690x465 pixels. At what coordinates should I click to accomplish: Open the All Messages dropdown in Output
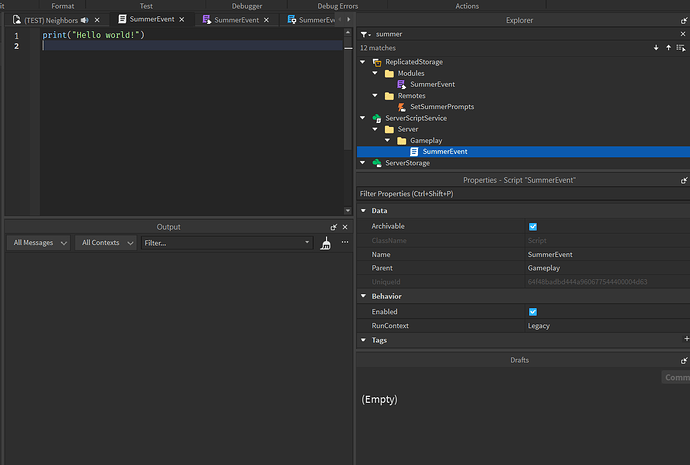tap(39, 243)
